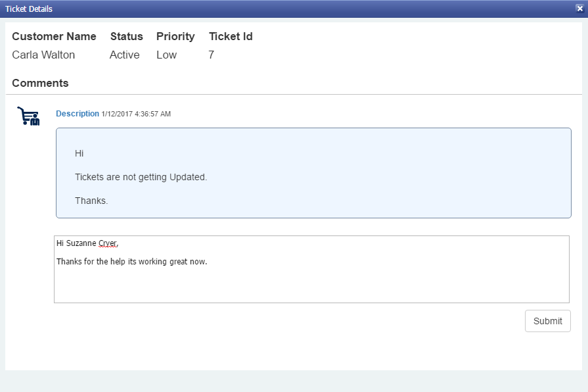Screen dimensions: 588x392
Task: Click the misspelled word Cryer in reply
Action: pyautogui.click(x=108, y=243)
